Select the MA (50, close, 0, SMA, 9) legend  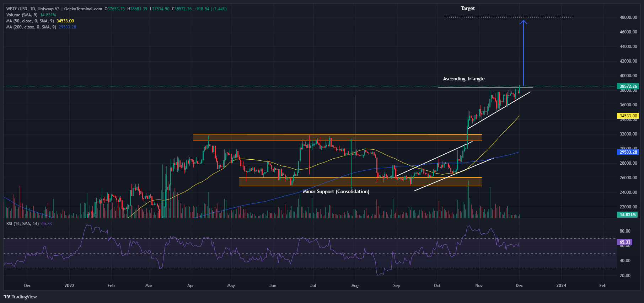(x=30, y=21)
